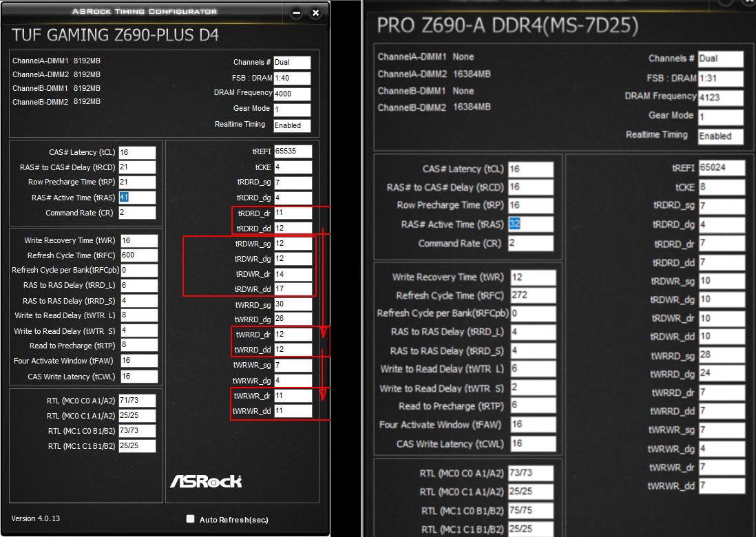Select FSB : DRAM field showing 1:40
The width and height of the screenshot is (756, 537).
(x=292, y=78)
